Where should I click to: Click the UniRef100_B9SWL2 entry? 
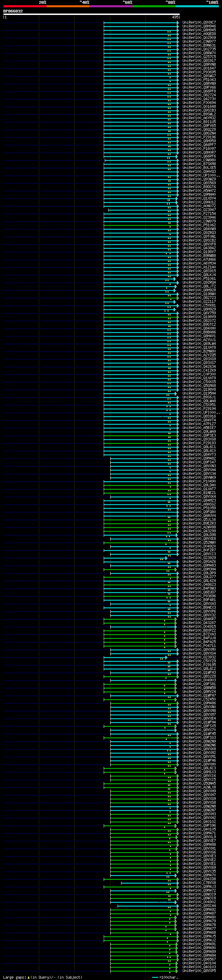tap(199, 114)
